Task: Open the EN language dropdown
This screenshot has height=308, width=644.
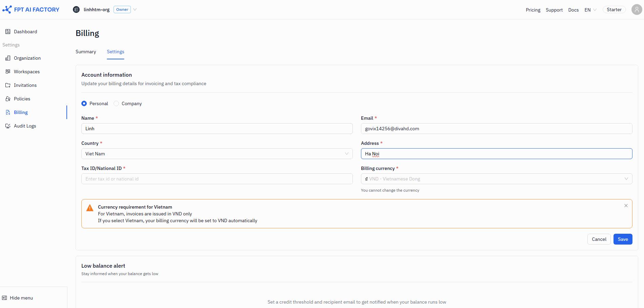Action: click(590, 10)
